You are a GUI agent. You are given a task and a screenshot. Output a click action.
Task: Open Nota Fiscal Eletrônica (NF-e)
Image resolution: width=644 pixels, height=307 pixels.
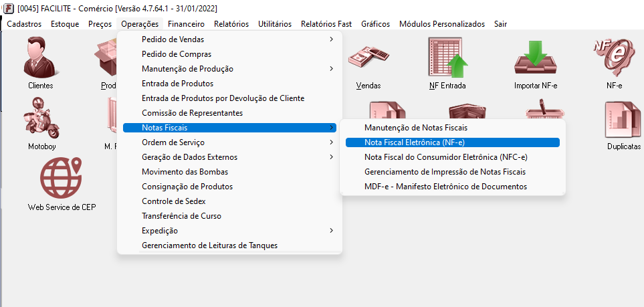click(x=453, y=142)
